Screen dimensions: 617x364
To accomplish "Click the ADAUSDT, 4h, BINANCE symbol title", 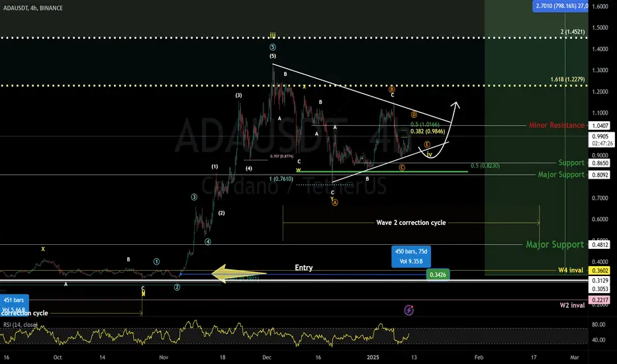I will coord(32,8).
